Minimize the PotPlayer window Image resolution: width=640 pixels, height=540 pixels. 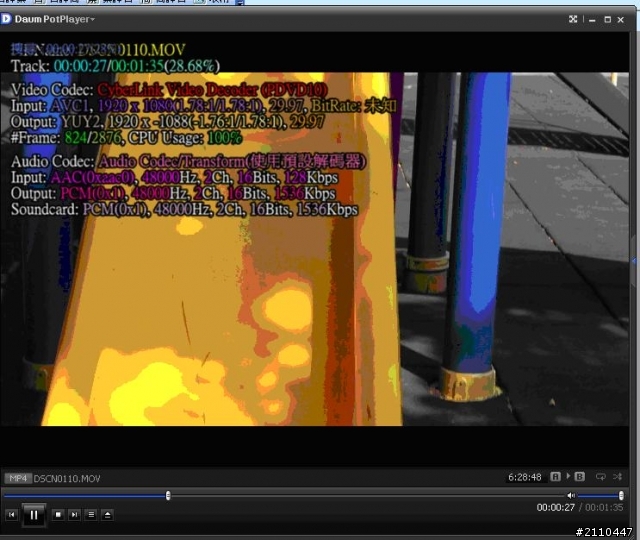pyautogui.click(x=592, y=20)
